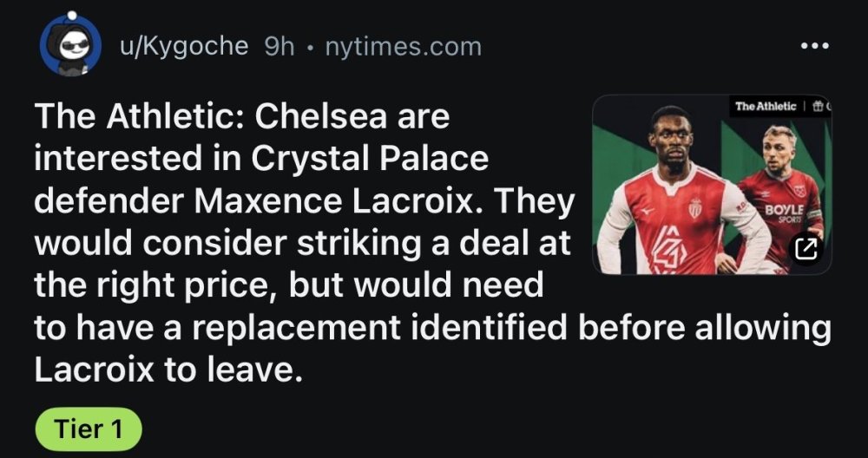This screenshot has height=458, width=868.
Task: Click the Boyle Sports sponsor logo on shirt
Action: point(784,213)
